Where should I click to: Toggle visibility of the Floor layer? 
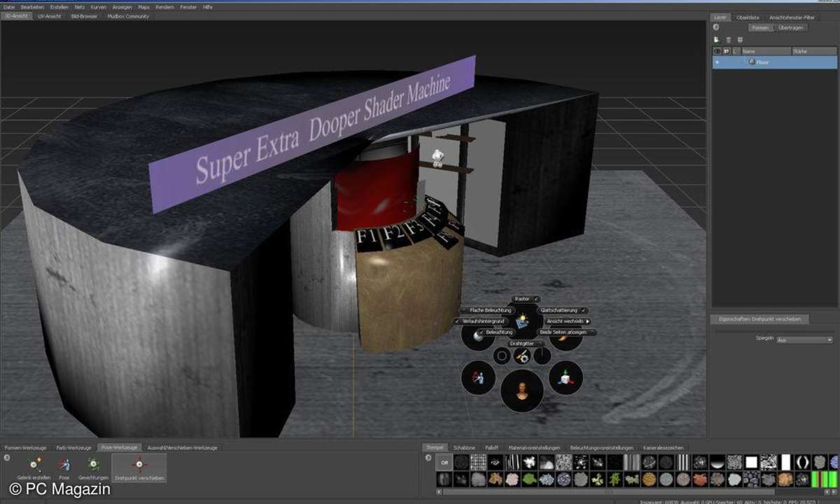pyautogui.click(x=717, y=62)
